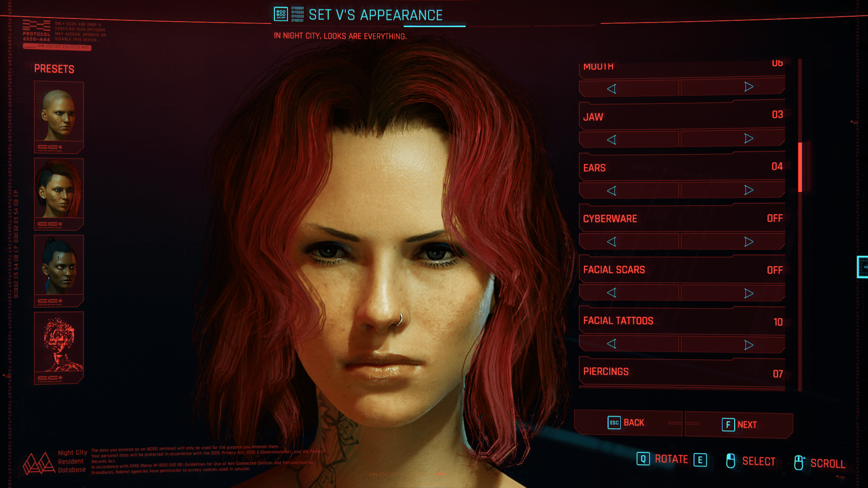Image resolution: width=868 pixels, height=488 pixels.
Task: Click the left arrow to cycle PIERCINGS back
Action: tap(610, 394)
